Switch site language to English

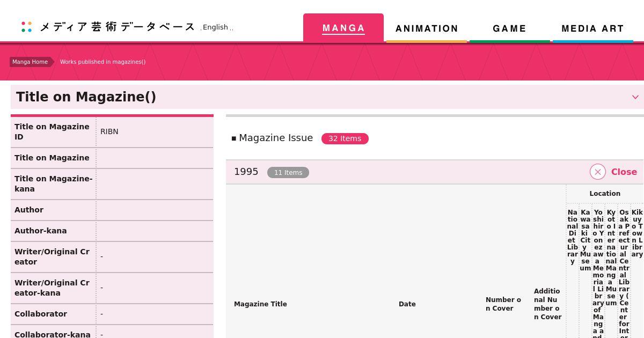point(216,27)
